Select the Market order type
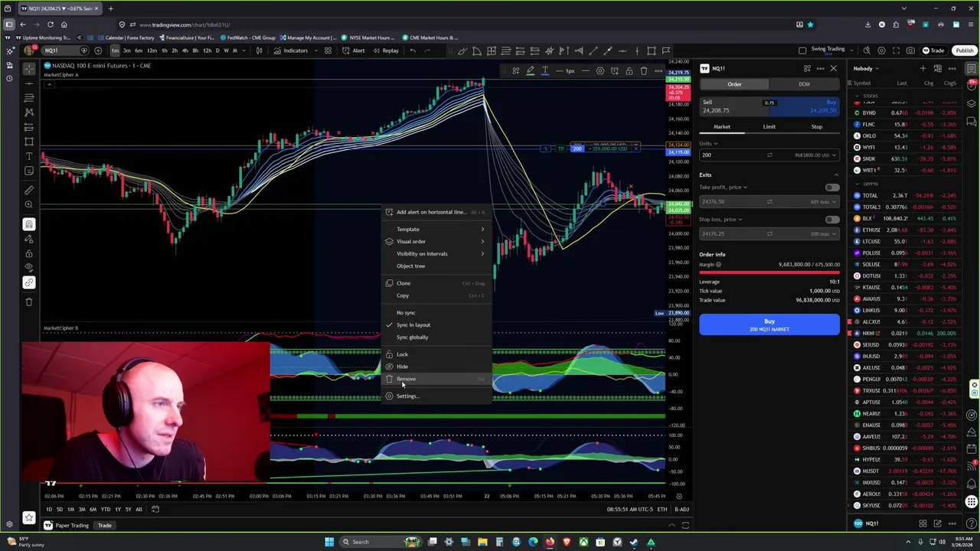980x551 pixels. (x=722, y=127)
